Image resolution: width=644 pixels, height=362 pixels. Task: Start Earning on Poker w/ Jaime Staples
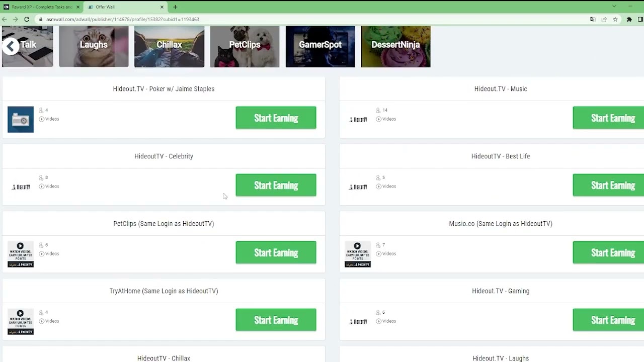(276, 118)
